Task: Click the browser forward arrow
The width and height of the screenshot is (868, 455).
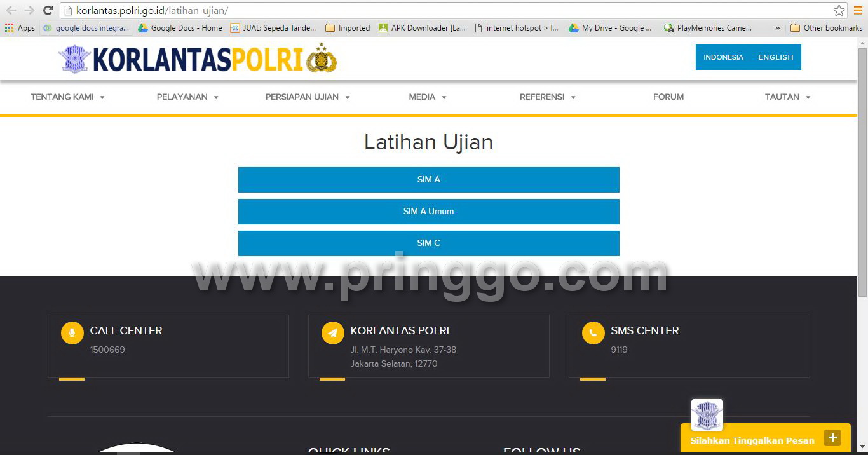Action: coord(29,10)
